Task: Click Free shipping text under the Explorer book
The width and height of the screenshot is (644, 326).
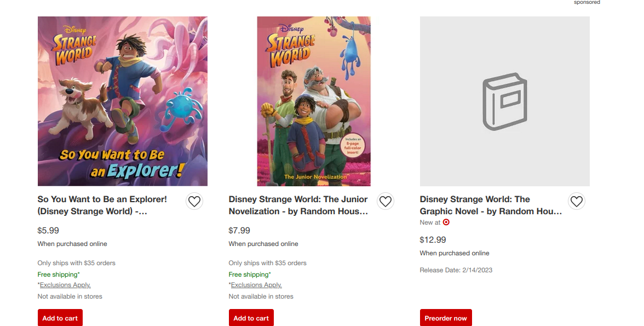Action: [x=58, y=274]
